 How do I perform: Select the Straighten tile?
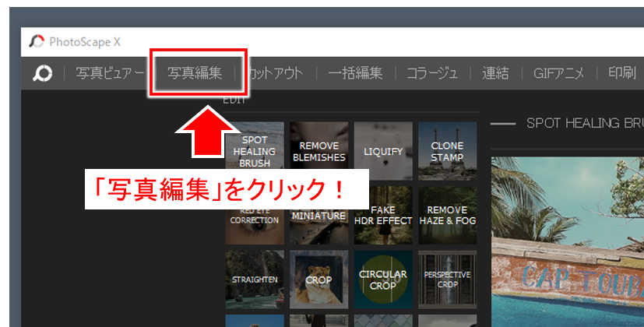point(254,280)
